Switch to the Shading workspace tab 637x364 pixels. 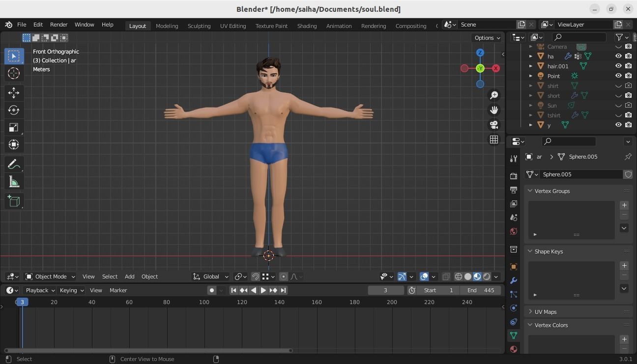point(307,26)
